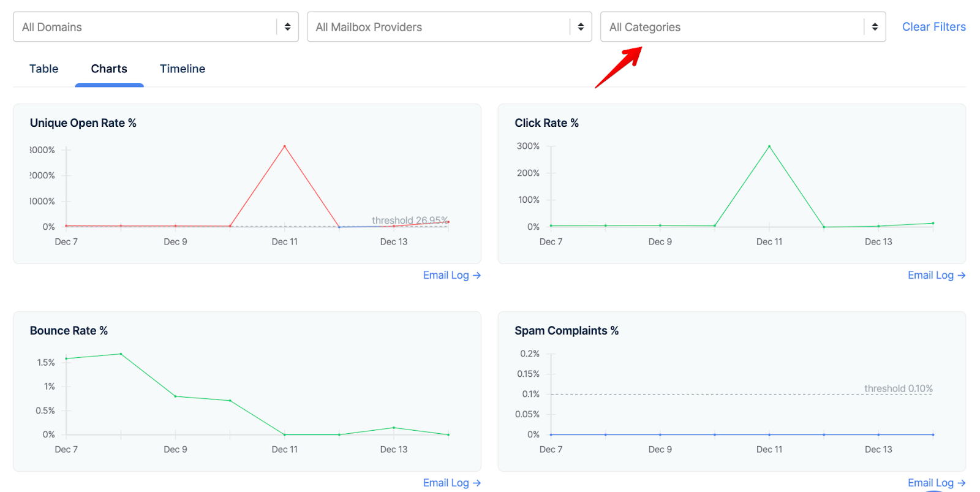Click the Dec 11 peak on Unique Open Rate chart
The width and height of the screenshot is (980, 492).
[285, 146]
